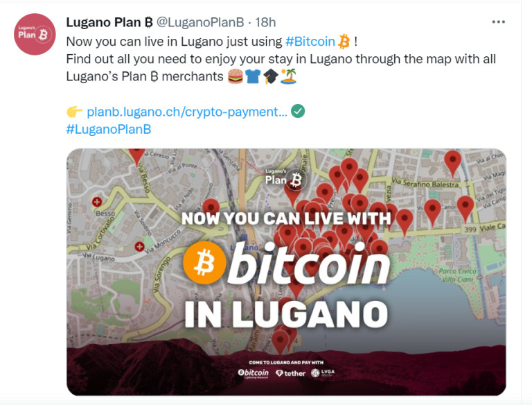The image size is (532, 405).
Task: Open the #Bitcoin hashtag link
Action: point(310,42)
